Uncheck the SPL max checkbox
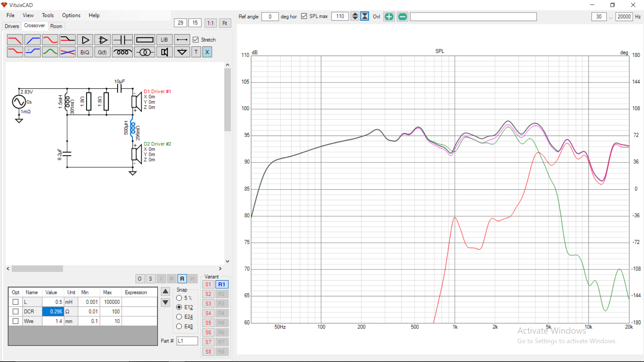The image size is (644, 362). (304, 16)
